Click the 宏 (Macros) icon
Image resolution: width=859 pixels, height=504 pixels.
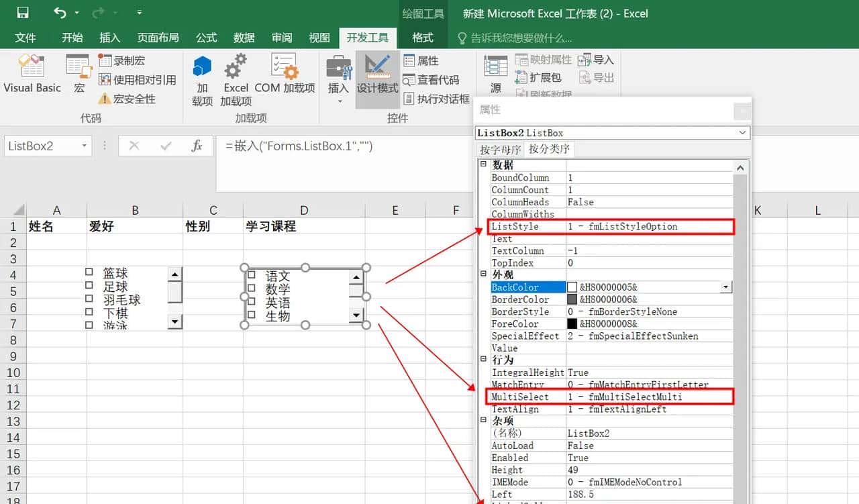[x=78, y=70]
